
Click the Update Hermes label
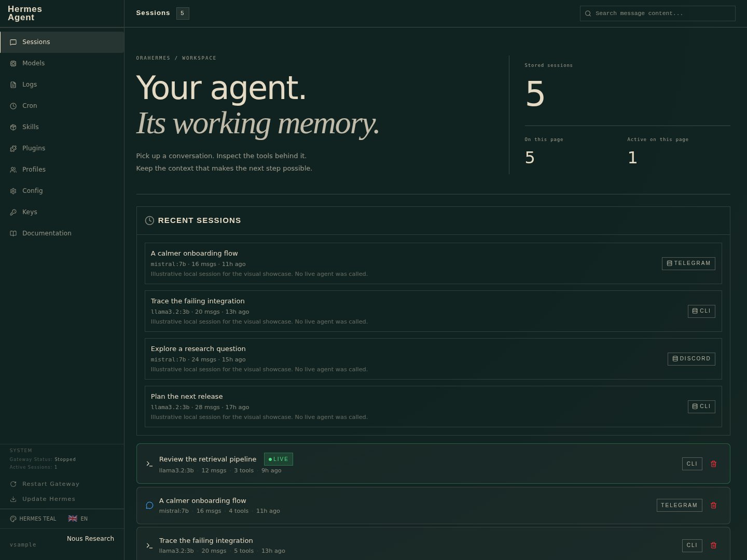49,499
